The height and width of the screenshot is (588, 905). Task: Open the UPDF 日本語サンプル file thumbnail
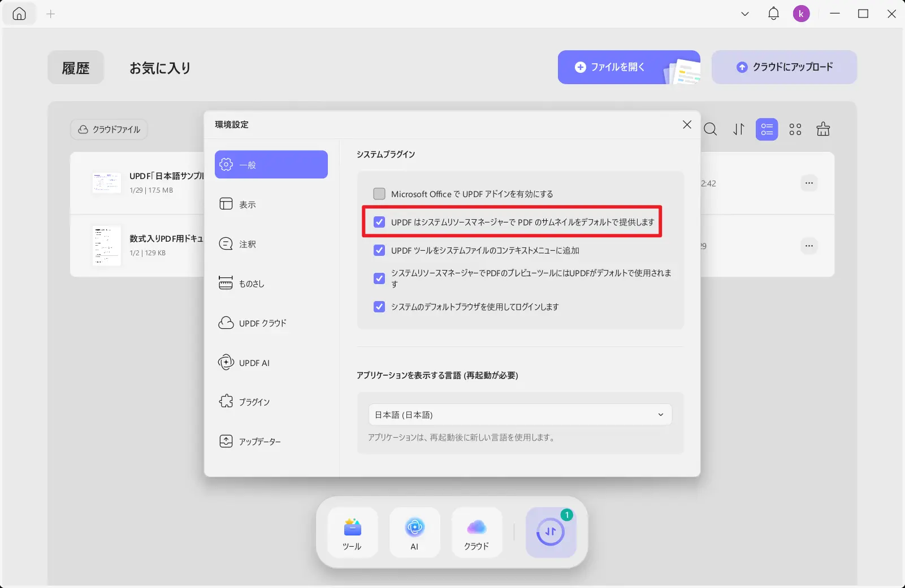coord(106,183)
